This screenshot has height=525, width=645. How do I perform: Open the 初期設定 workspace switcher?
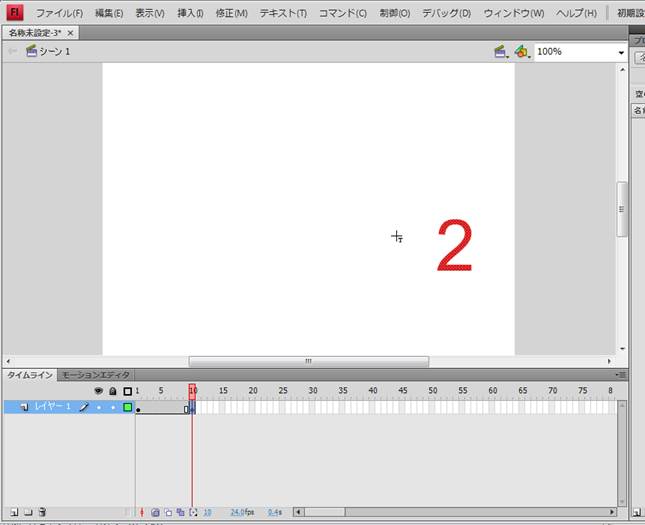625,13
